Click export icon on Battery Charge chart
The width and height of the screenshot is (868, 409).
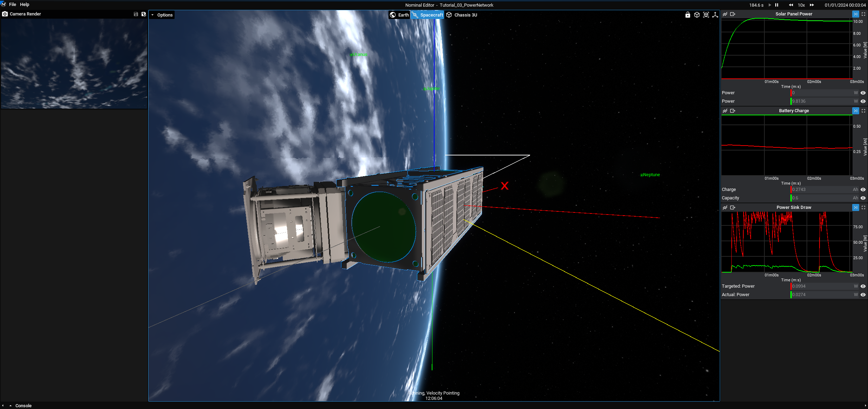coord(733,111)
